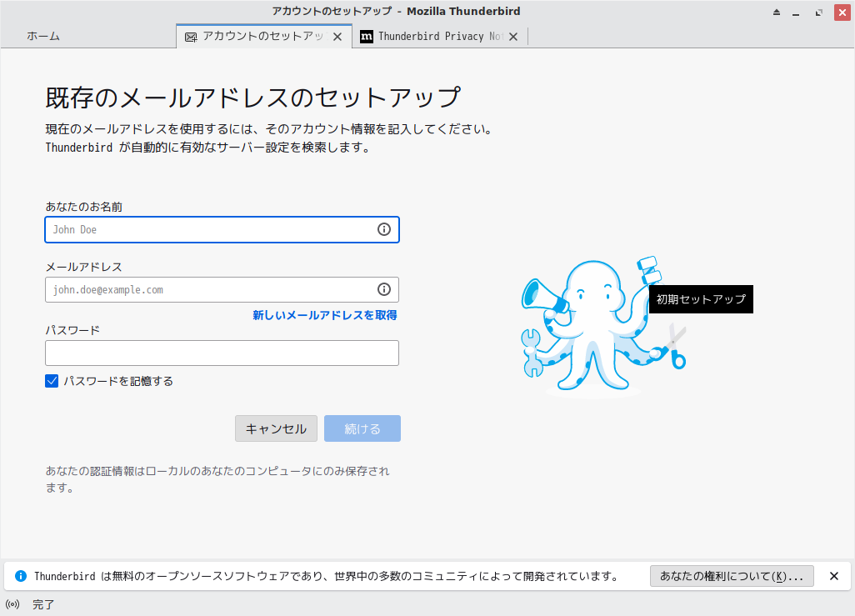This screenshot has width=855, height=616.
Task: Close the Thunderbird Privacy Notice tab
Action: [513, 37]
